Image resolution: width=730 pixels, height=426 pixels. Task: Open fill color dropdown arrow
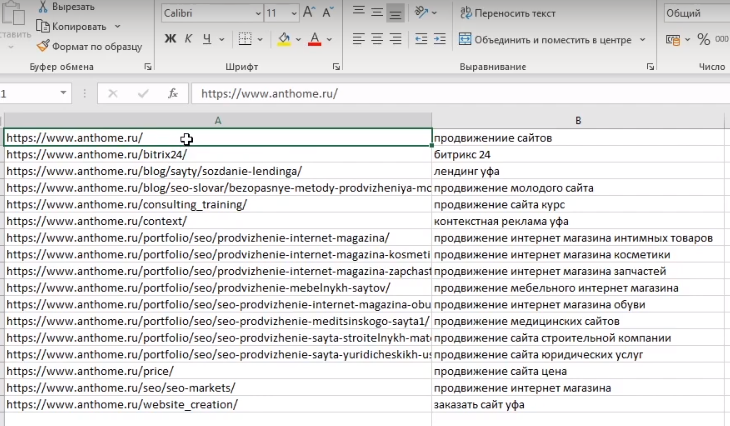click(x=298, y=40)
